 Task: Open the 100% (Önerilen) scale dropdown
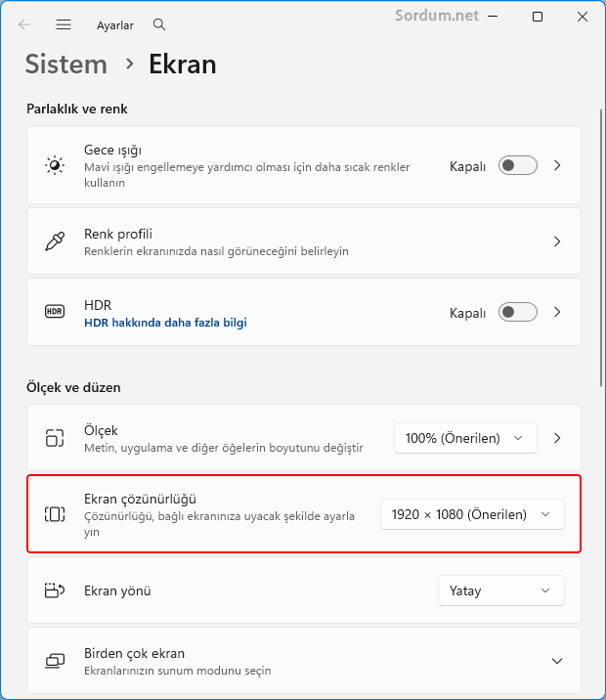pyautogui.click(x=465, y=438)
